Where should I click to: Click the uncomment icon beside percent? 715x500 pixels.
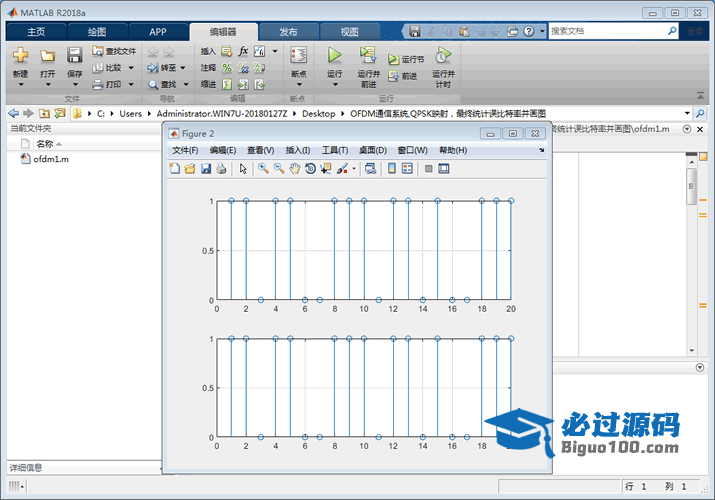coord(243,68)
